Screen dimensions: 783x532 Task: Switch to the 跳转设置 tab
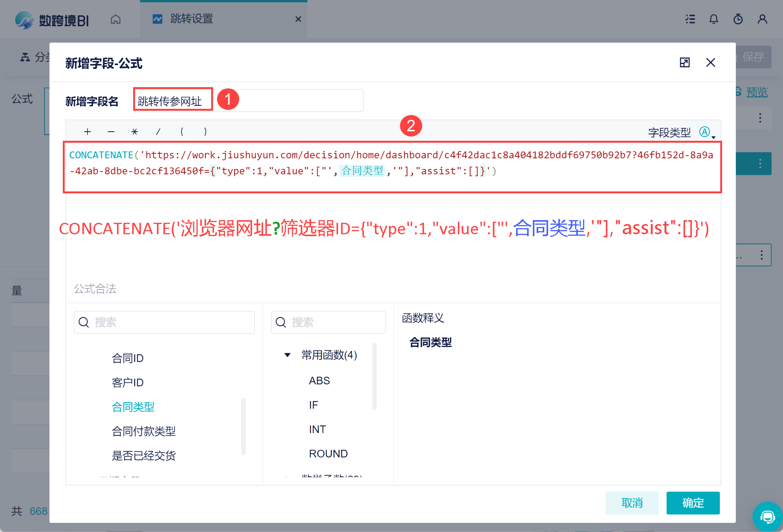point(191,19)
